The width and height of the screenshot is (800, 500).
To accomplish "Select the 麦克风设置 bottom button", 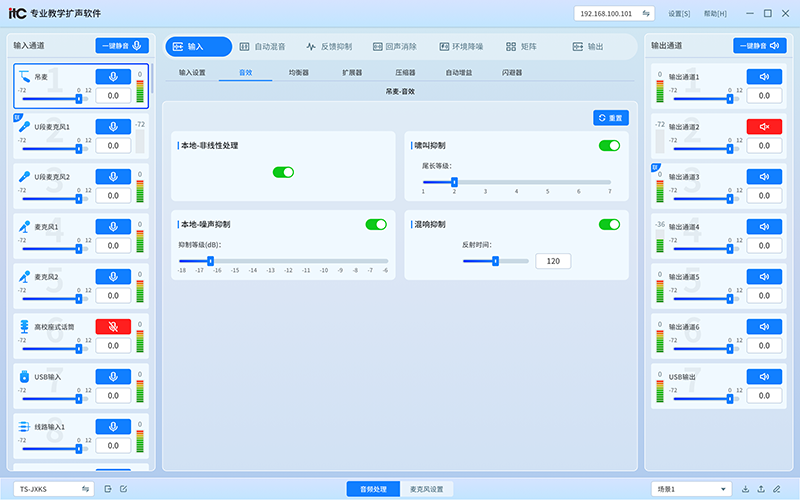I will point(427,489).
